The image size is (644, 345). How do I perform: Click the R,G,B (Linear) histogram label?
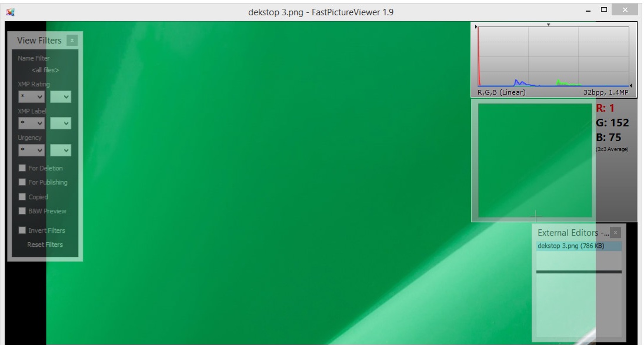click(501, 92)
